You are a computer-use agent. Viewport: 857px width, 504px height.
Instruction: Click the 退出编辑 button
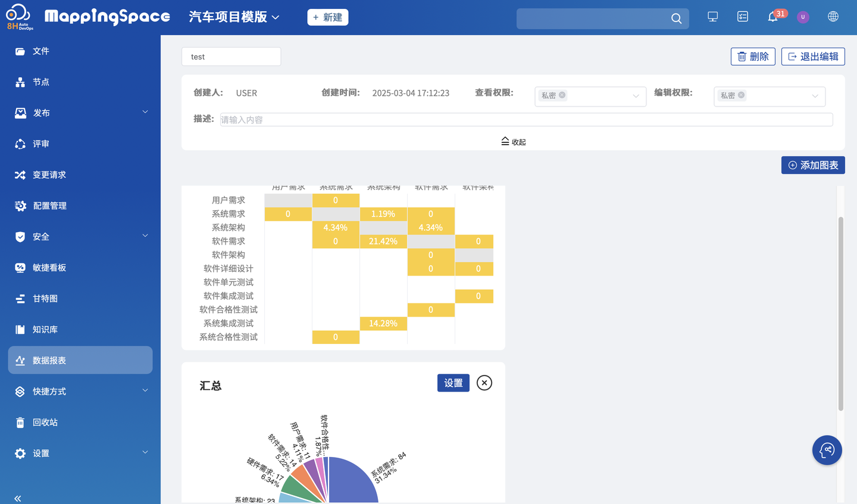click(x=813, y=57)
